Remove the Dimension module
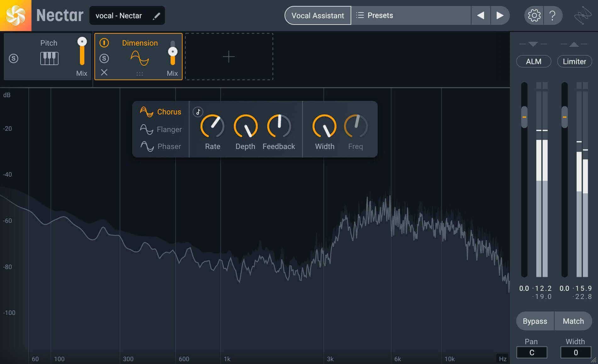This screenshot has height=364, width=598. 104,73
